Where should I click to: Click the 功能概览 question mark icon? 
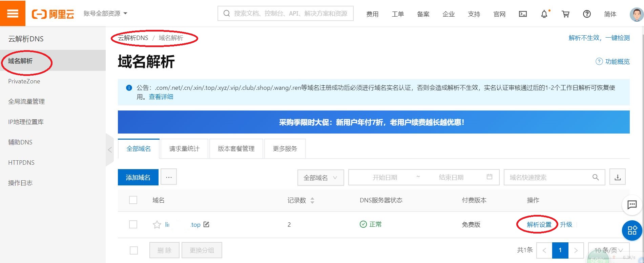click(599, 61)
